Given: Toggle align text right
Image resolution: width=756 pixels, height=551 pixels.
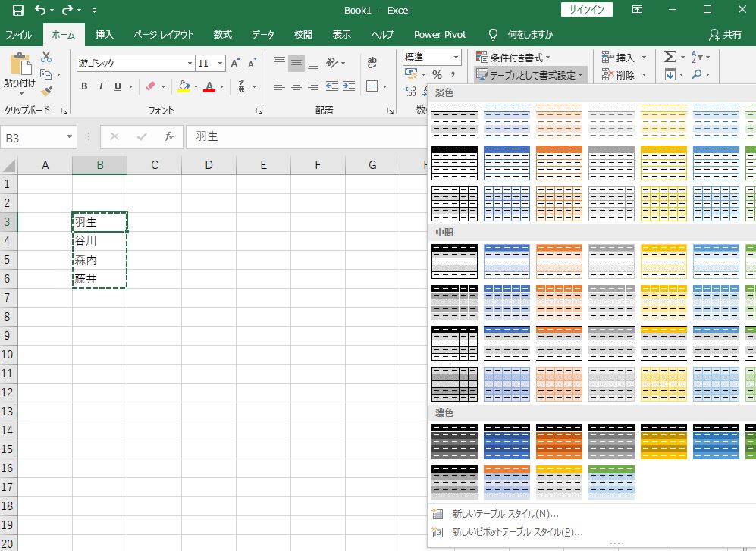Looking at the screenshot, I should 313,86.
